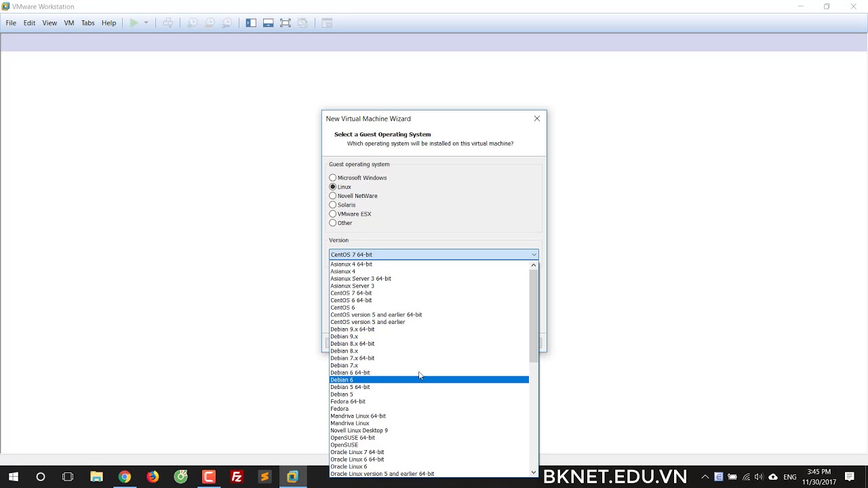This screenshot has width=868, height=488.
Task: Click the taskbar clock showing 3:45 PM
Action: pos(818,477)
